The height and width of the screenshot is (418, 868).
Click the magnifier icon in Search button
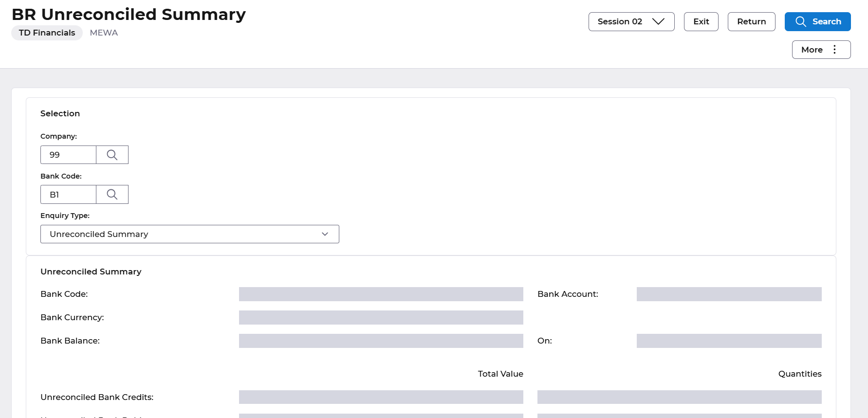coord(800,21)
